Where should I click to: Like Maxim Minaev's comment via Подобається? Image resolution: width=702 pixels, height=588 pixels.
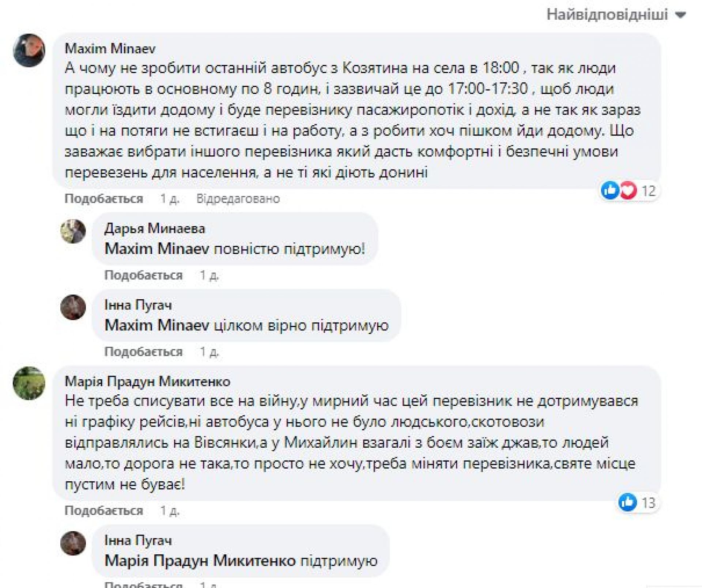[103, 198]
